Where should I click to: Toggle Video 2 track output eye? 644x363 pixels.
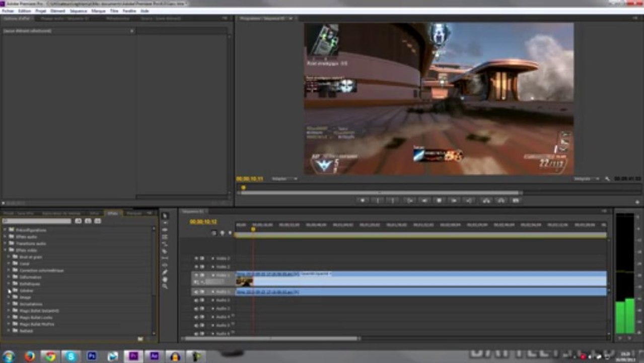click(x=196, y=267)
